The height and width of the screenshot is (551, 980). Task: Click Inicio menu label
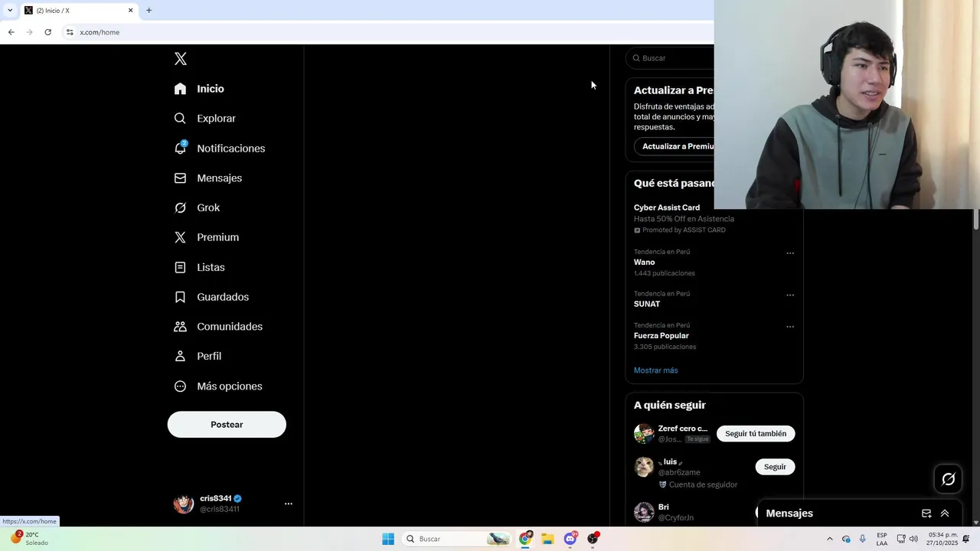[211, 89]
